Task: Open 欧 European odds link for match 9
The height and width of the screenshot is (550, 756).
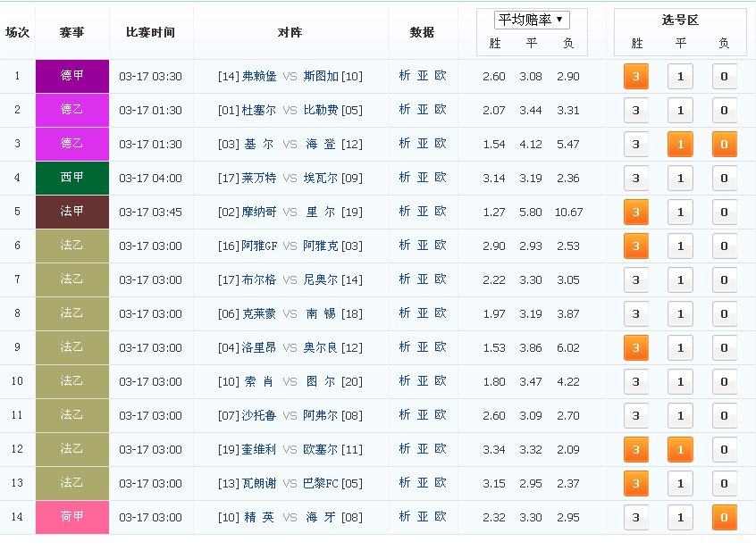Action: click(441, 347)
